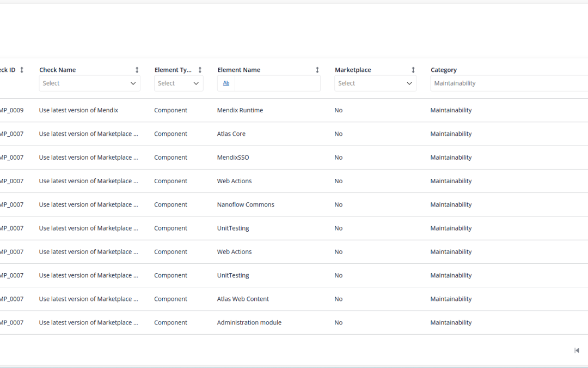Viewport: 588px width, 368px height.
Task: Open the 'Ab' text filter type selector
Action: tap(226, 83)
